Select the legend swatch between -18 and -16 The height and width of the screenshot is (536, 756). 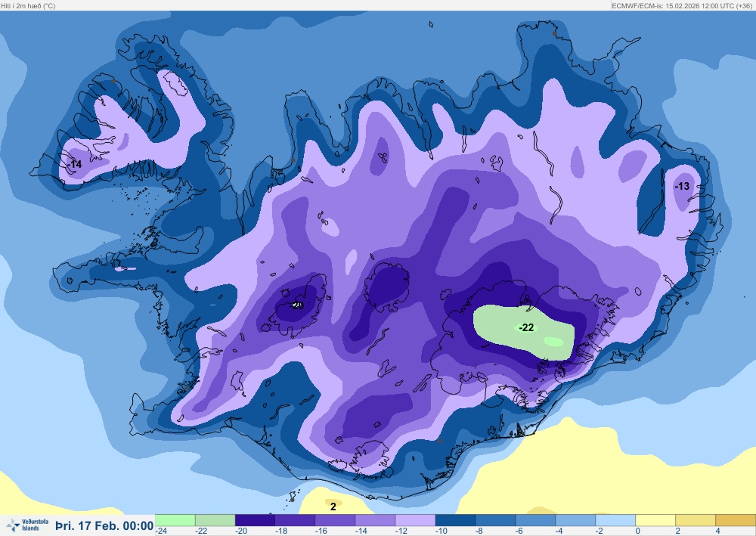coord(295,520)
